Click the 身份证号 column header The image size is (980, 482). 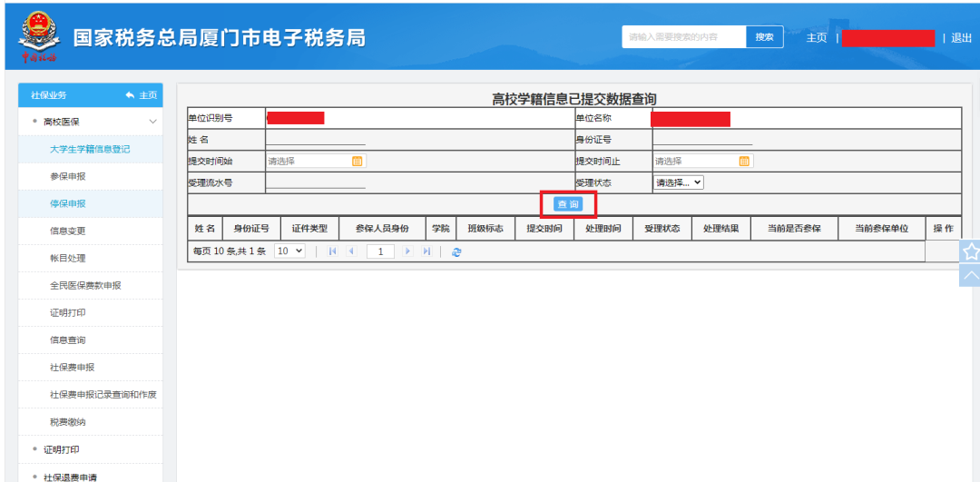(x=251, y=228)
